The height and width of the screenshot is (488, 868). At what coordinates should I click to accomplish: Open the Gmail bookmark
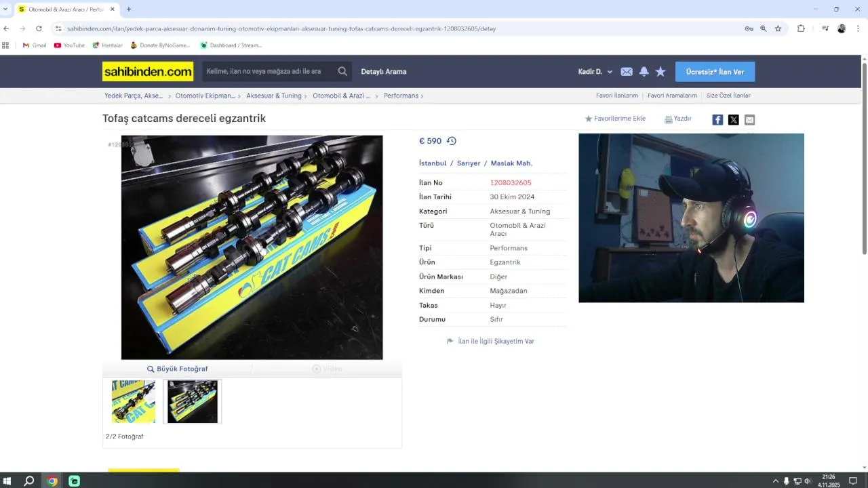[35, 45]
